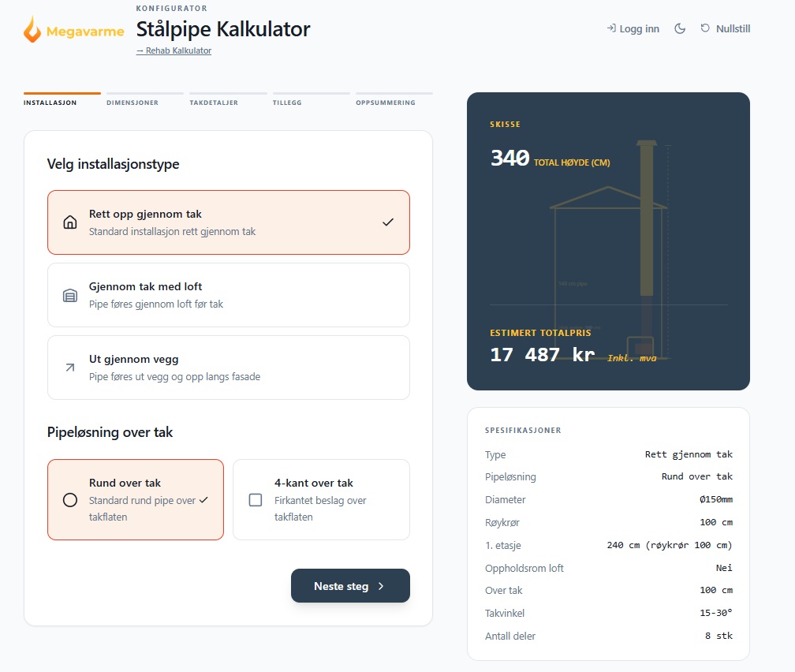Image resolution: width=795 pixels, height=672 pixels.
Task: Go to the Tillegg step tab
Action: coord(287,103)
